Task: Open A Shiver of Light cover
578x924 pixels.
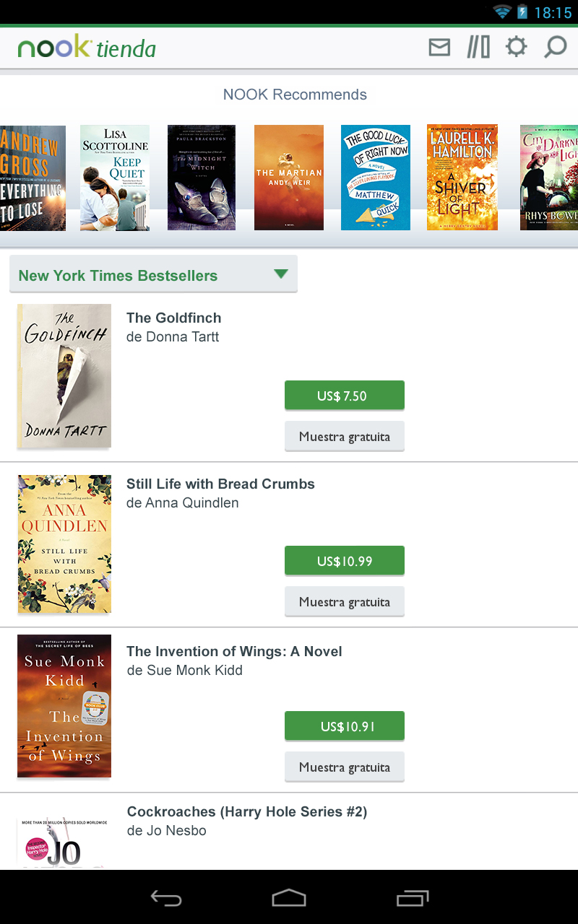Action: [x=462, y=178]
